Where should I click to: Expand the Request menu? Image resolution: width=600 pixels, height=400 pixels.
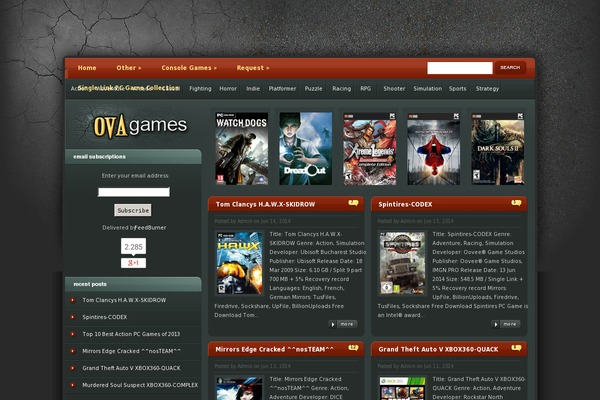tap(253, 68)
